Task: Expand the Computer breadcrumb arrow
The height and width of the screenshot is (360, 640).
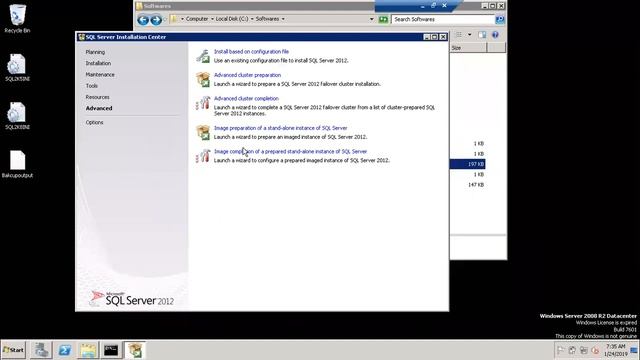Action: click(x=212, y=19)
